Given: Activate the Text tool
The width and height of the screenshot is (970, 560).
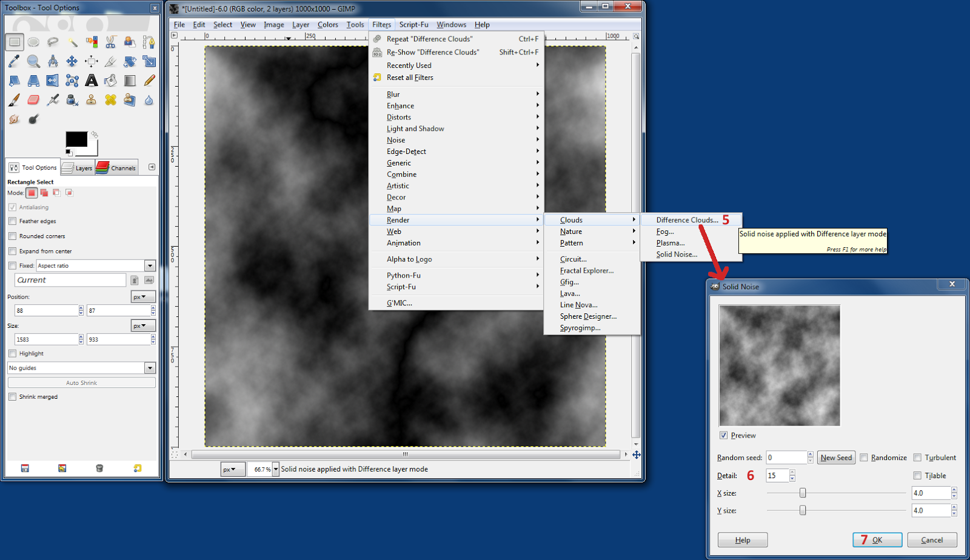Looking at the screenshot, I should (92, 81).
